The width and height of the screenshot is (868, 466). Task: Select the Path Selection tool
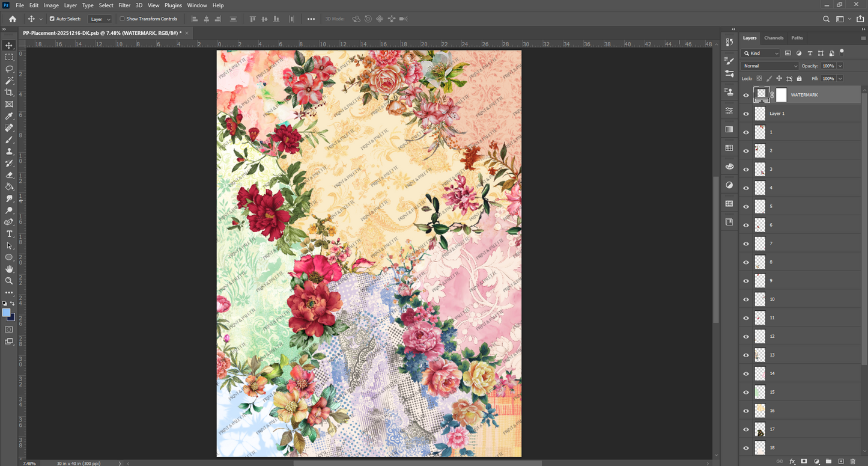coord(9,245)
